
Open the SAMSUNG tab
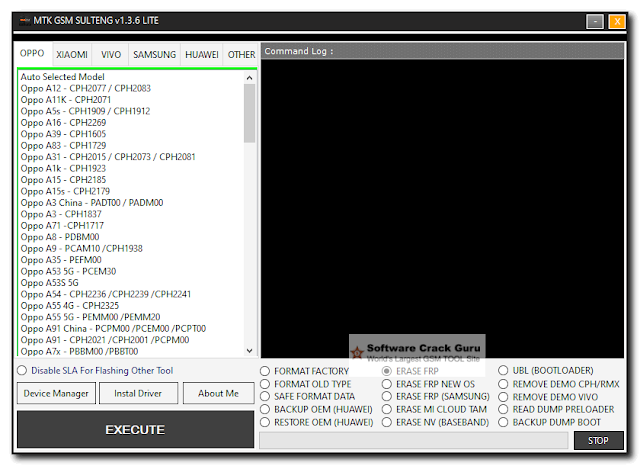click(x=154, y=55)
